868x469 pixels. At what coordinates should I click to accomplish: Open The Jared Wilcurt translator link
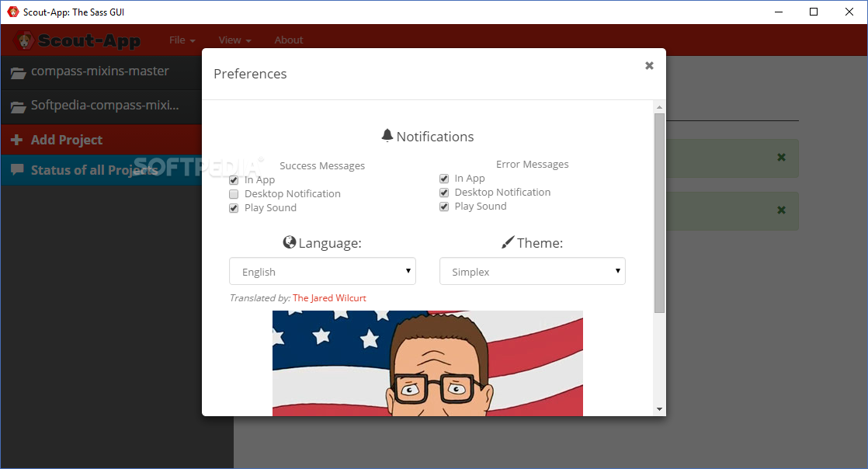tap(329, 298)
